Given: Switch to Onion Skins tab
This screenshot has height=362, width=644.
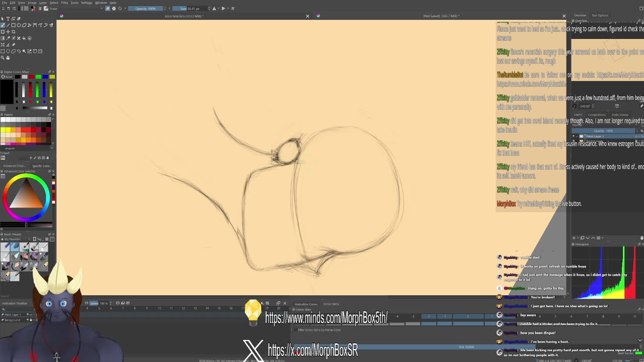Looking at the screenshot, I should tap(331, 304).
